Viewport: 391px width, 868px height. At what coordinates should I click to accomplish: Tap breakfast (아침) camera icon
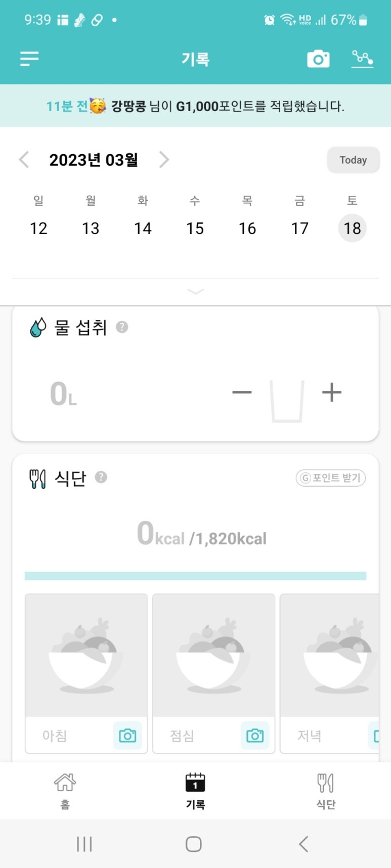tap(127, 736)
